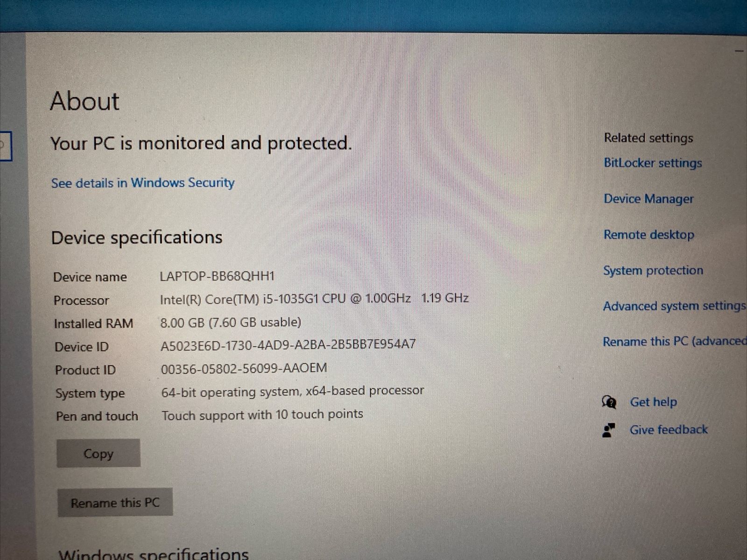Open Device Manager link
The height and width of the screenshot is (560, 747).
coord(648,199)
